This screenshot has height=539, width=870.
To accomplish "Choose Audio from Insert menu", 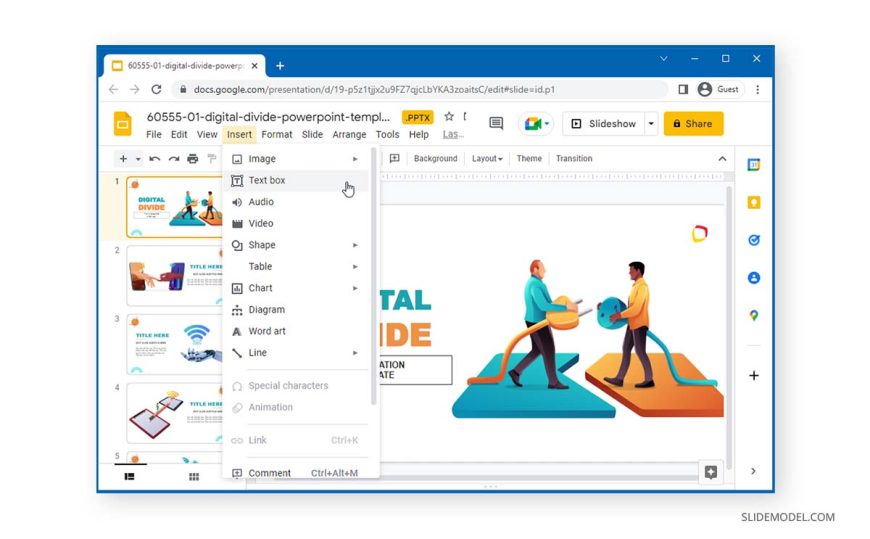I will click(297, 202).
